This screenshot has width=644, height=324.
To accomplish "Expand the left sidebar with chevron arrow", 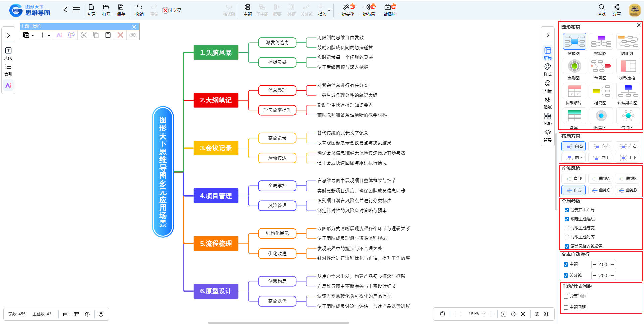I will pyautogui.click(x=8, y=35).
